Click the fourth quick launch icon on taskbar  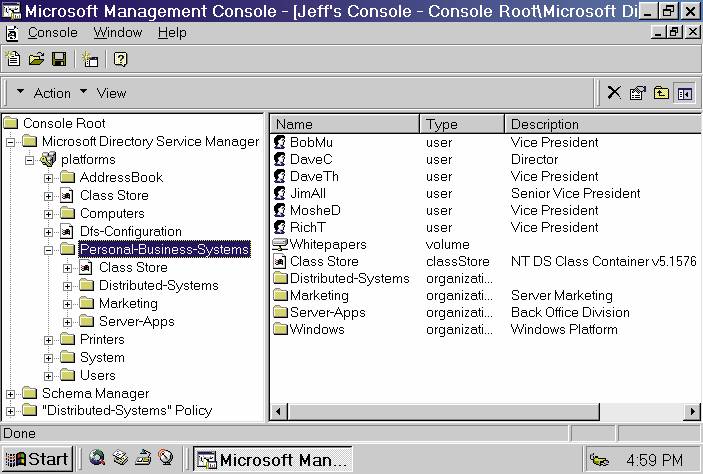(x=165, y=459)
